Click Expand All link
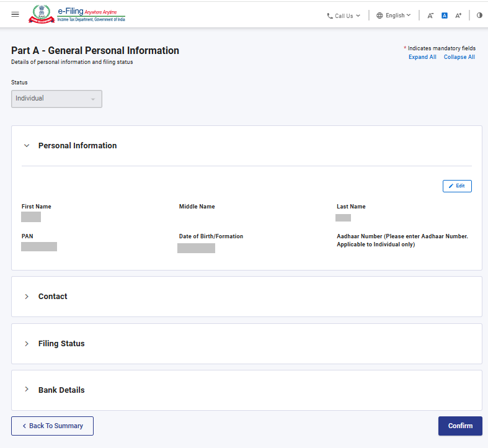Viewport: 488px width, 448px height. click(422, 57)
